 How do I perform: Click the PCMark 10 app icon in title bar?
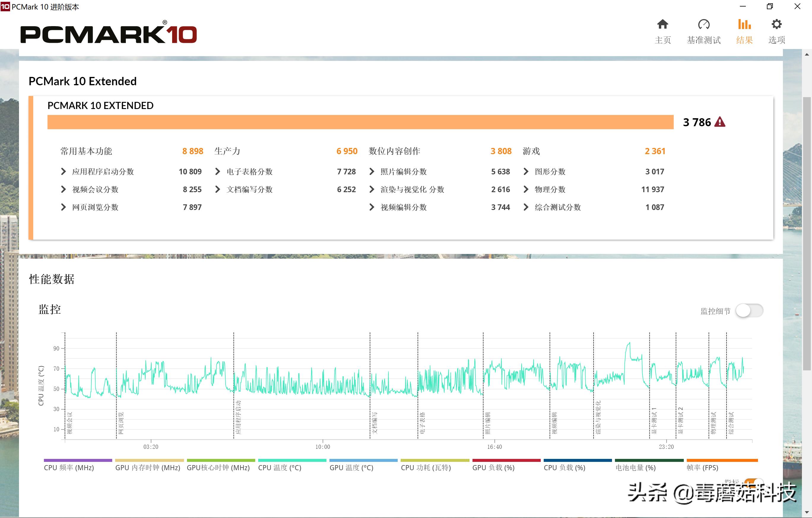click(x=5, y=7)
